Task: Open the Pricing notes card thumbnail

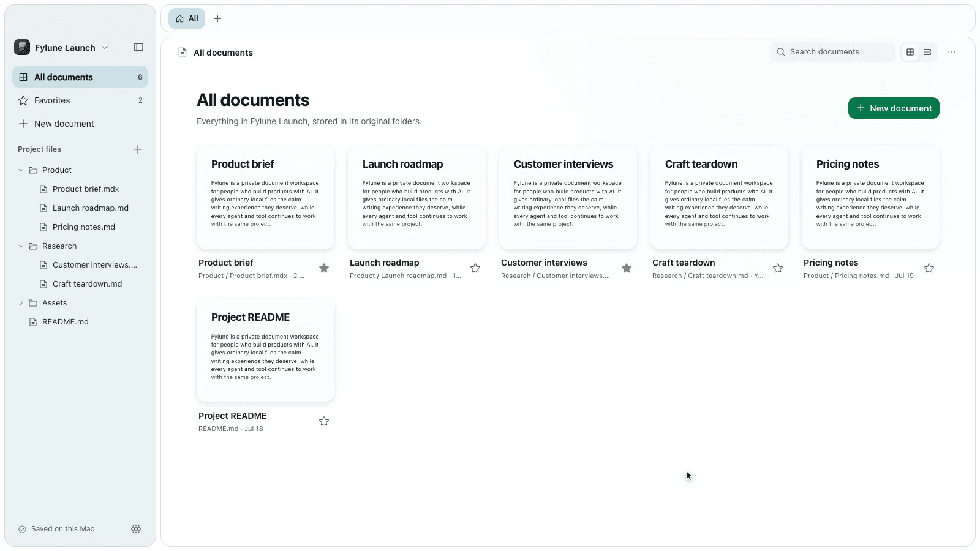Action: (870, 197)
